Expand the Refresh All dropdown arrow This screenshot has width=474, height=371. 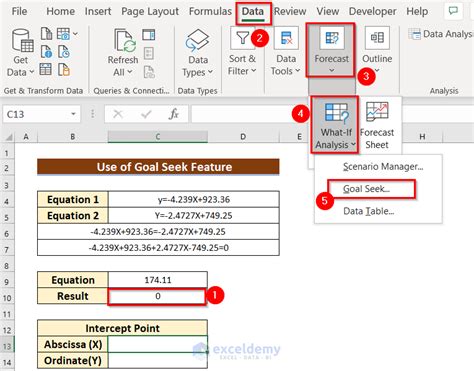pyautogui.click(x=130, y=72)
